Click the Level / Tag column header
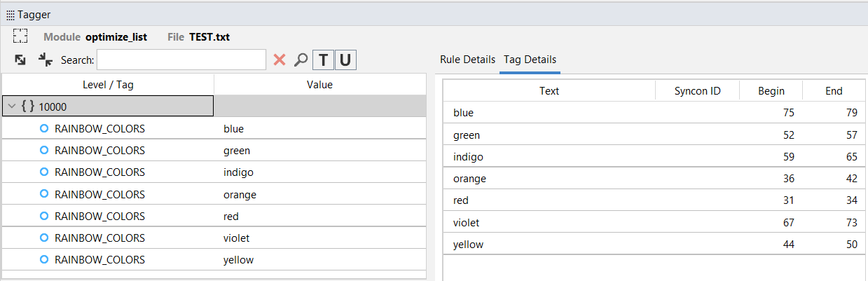Viewport: 868px width, 281px height. (108, 85)
